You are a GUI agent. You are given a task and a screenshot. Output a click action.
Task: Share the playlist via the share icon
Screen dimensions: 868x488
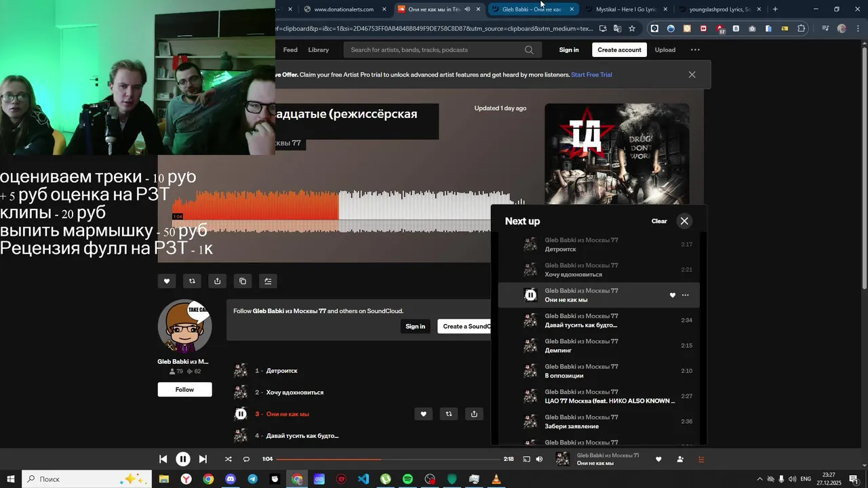[x=217, y=281]
